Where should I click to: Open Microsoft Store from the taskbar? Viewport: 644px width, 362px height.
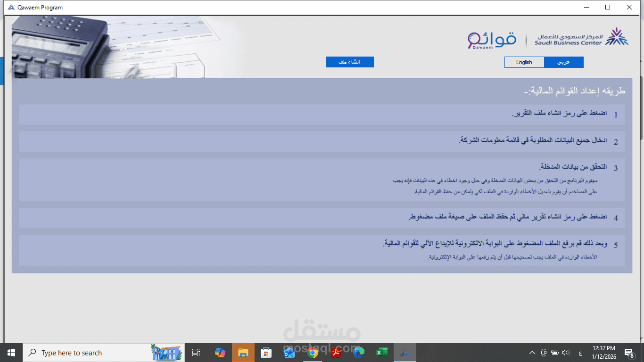coord(266,353)
